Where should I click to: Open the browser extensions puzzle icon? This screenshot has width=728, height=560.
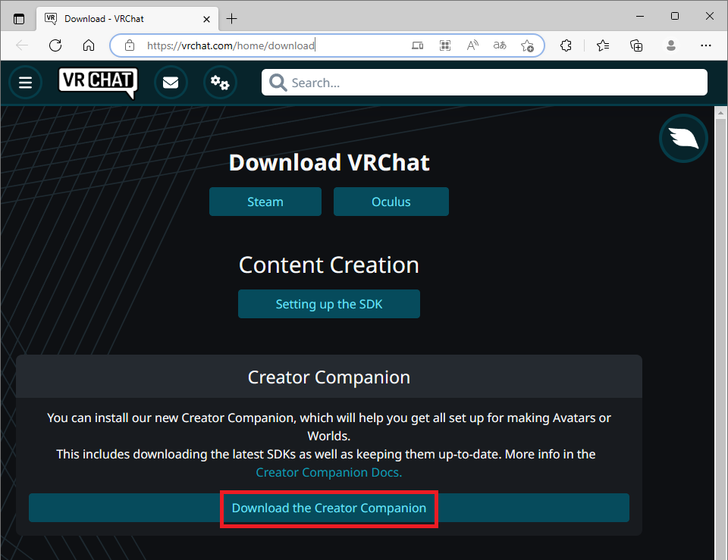[x=566, y=45]
